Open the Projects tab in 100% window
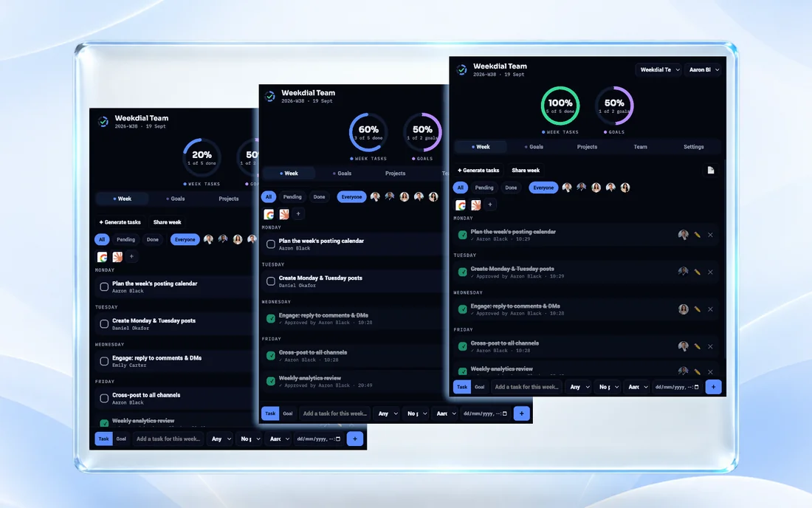The height and width of the screenshot is (508, 812). 588,147
